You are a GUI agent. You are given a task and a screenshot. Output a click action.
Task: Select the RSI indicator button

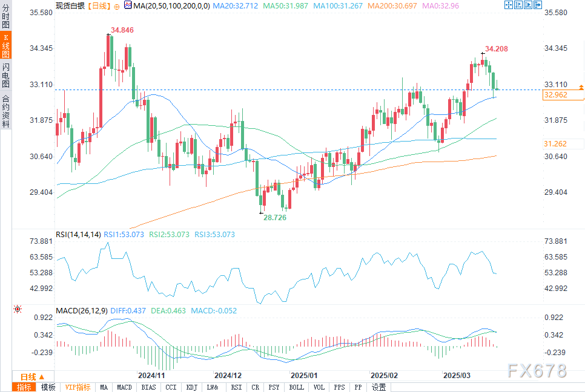(x=236, y=387)
